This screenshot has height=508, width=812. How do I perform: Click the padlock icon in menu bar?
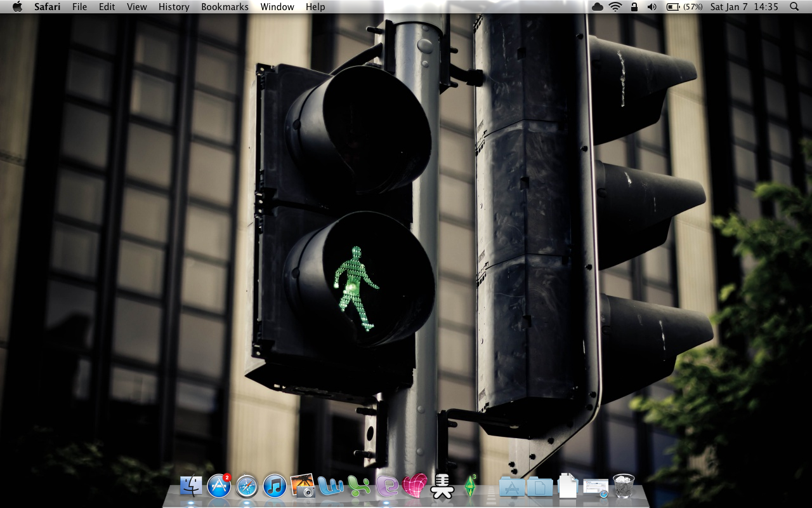click(634, 7)
